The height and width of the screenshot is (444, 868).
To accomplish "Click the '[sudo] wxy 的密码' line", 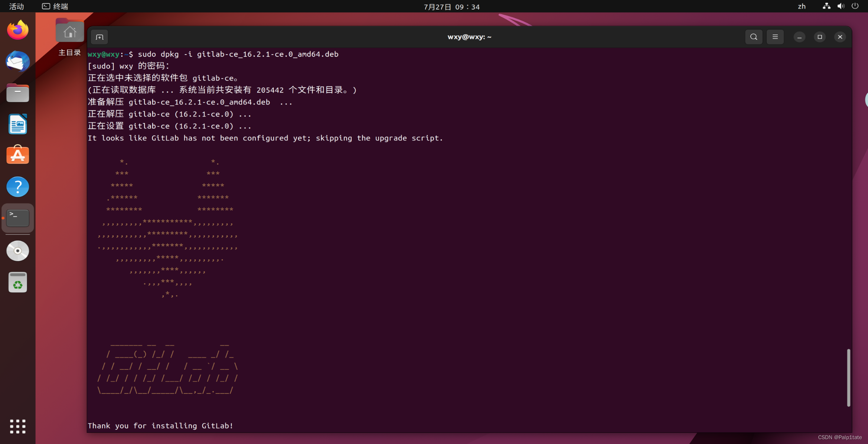I will pos(128,66).
